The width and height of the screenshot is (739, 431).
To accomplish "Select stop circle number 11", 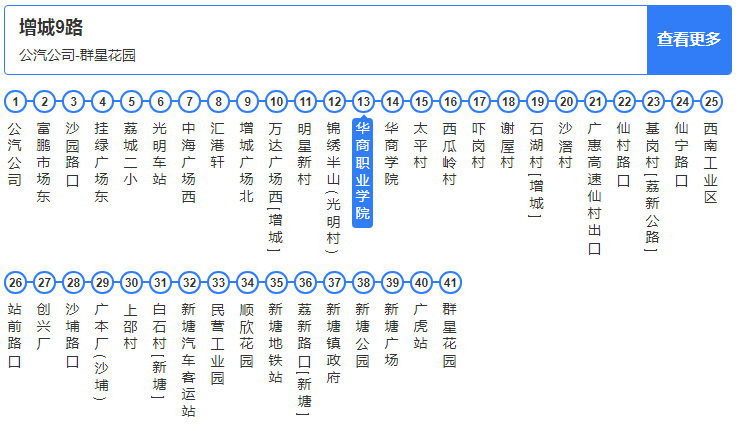I will tap(305, 101).
